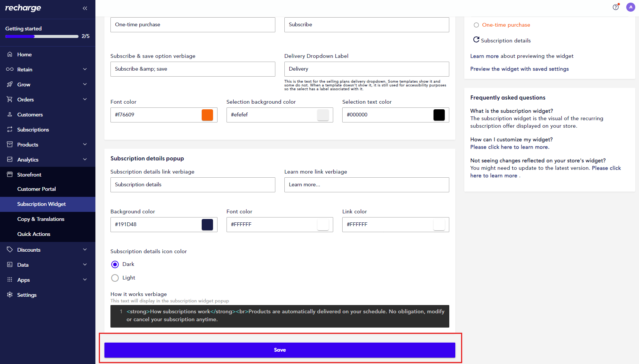Viewport: 639px width, 364px height.
Task: Open the orange Font color swatch
Action: [207, 115]
